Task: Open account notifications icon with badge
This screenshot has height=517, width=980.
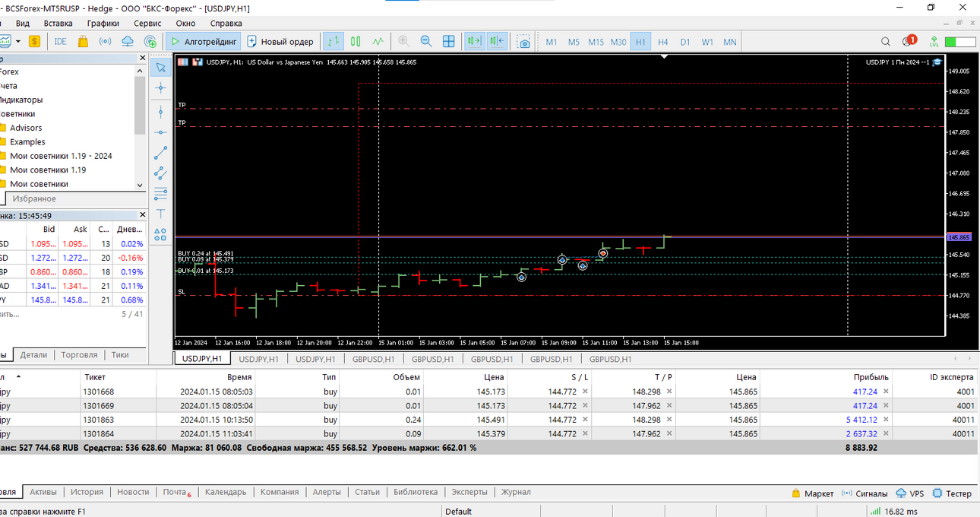Action: (x=909, y=41)
